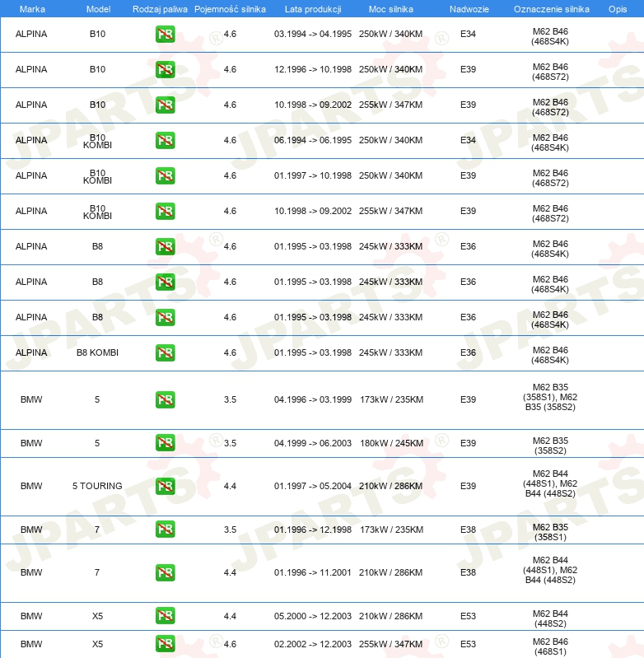Click fuel icon in 01.1996 -> 11.2001 row

click(x=165, y=572)
